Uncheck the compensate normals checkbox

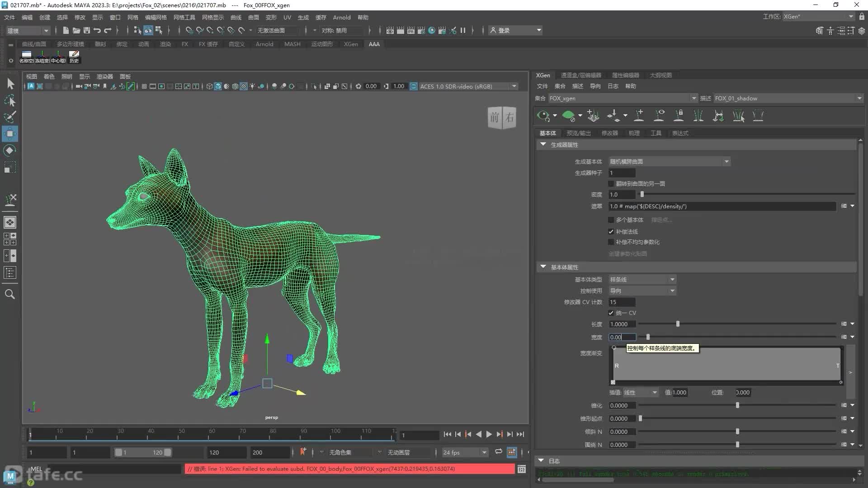611,231
